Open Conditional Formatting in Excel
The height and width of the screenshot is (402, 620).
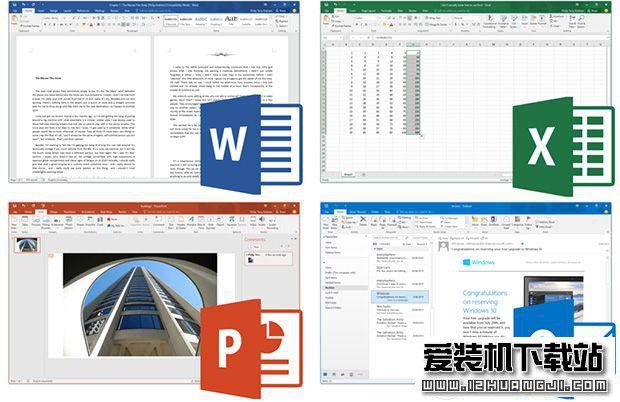490,21
